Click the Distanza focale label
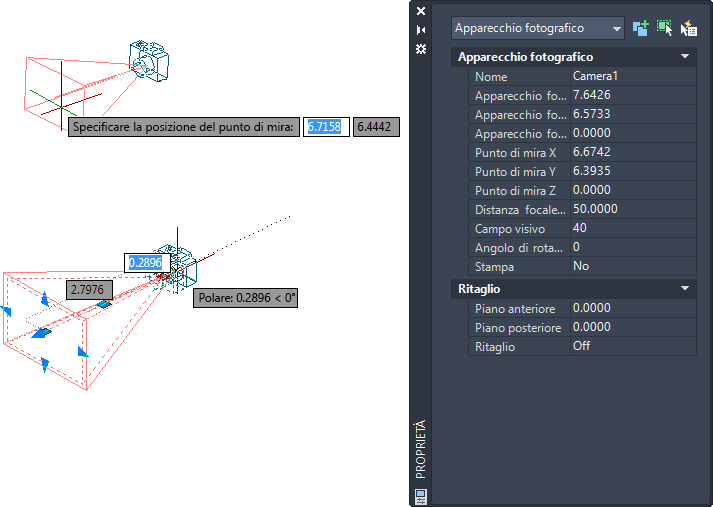 point(520,210)
